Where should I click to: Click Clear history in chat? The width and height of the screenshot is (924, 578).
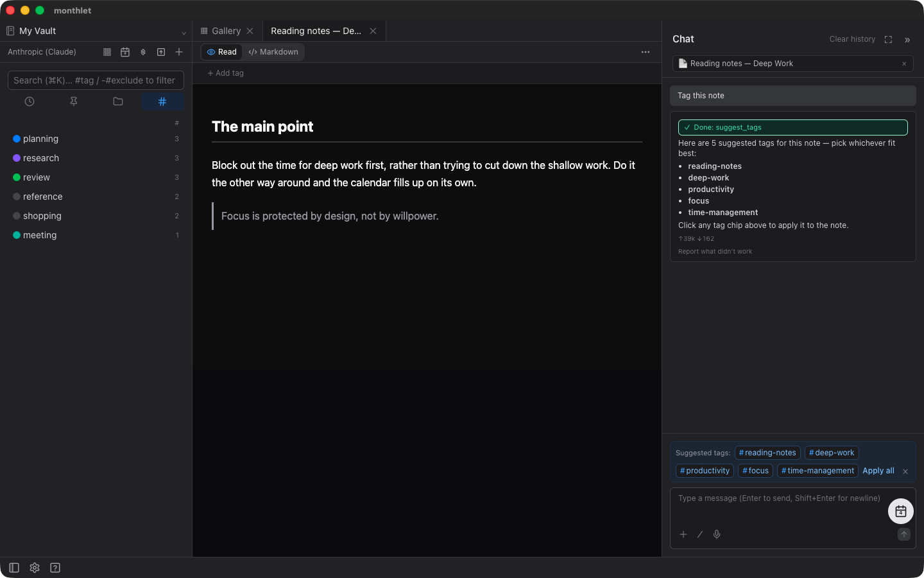[852, 39]
